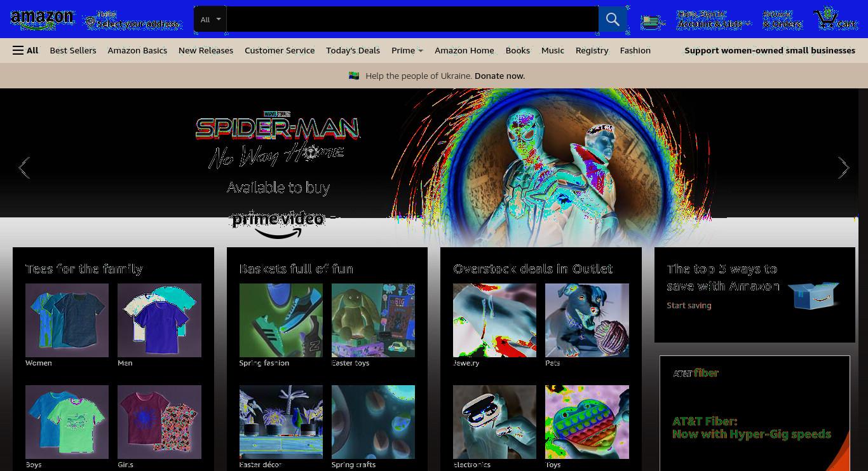
Task: Click the search magnifier button
Action: [613, 20]
